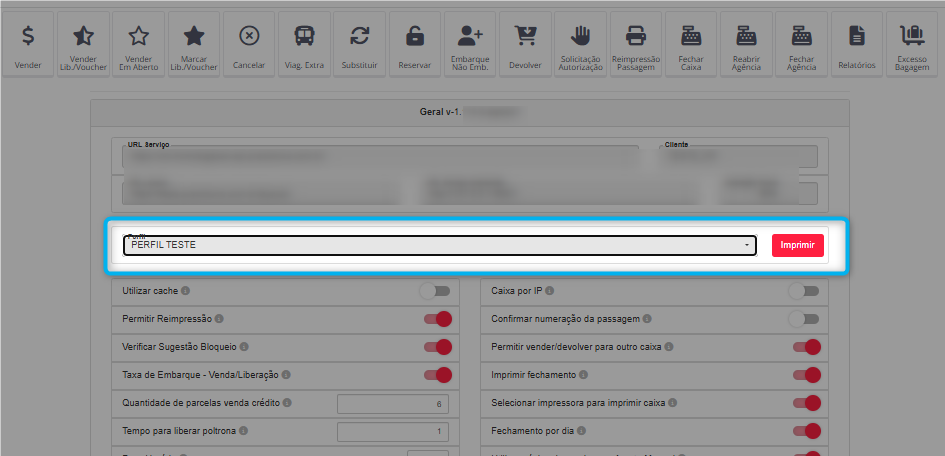Disable the Imprimir fechamento switch

pyautogui.click(x=806, y=375)
